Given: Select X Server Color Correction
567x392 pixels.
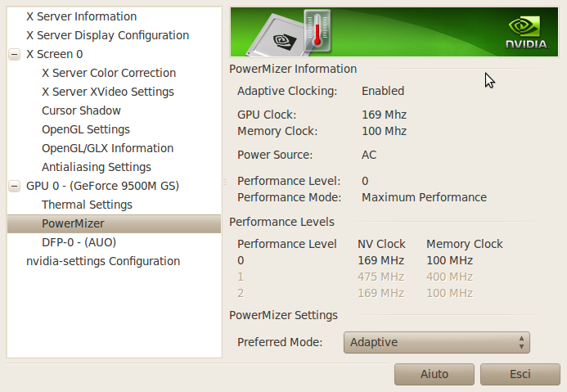Looking at the screenshot, I should 109,73.
